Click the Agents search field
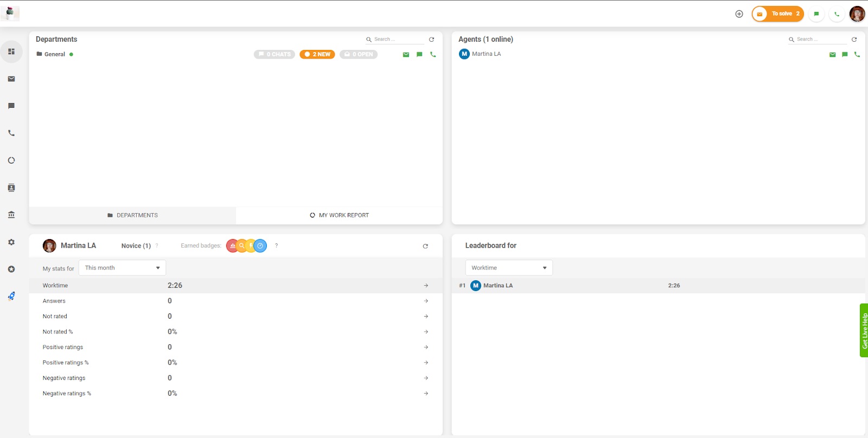This screenshot has height=438, width=868. [x=820, y=40]
